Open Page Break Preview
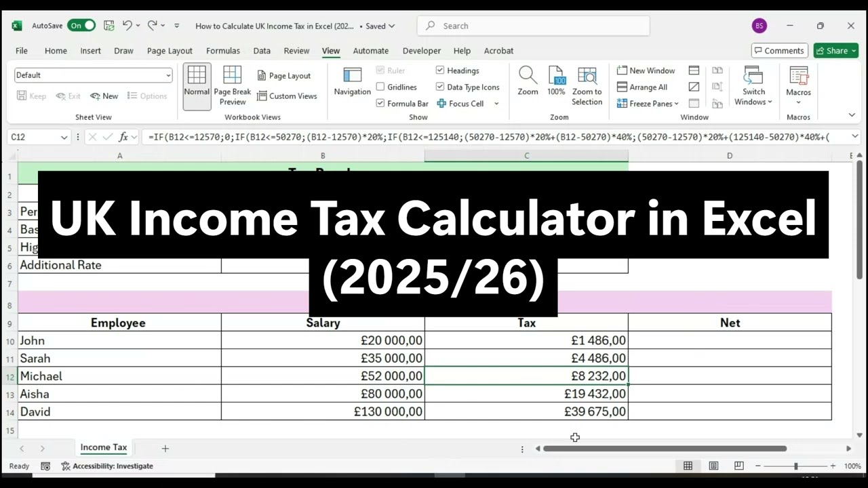The width and height of the screenshot is (868, 488). coord(233,86)
